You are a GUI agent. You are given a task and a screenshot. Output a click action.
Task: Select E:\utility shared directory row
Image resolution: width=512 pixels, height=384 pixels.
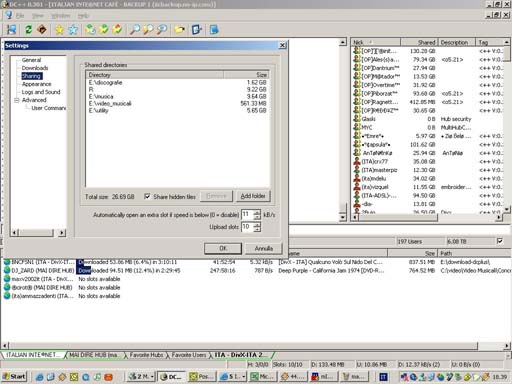click(177, 110)
